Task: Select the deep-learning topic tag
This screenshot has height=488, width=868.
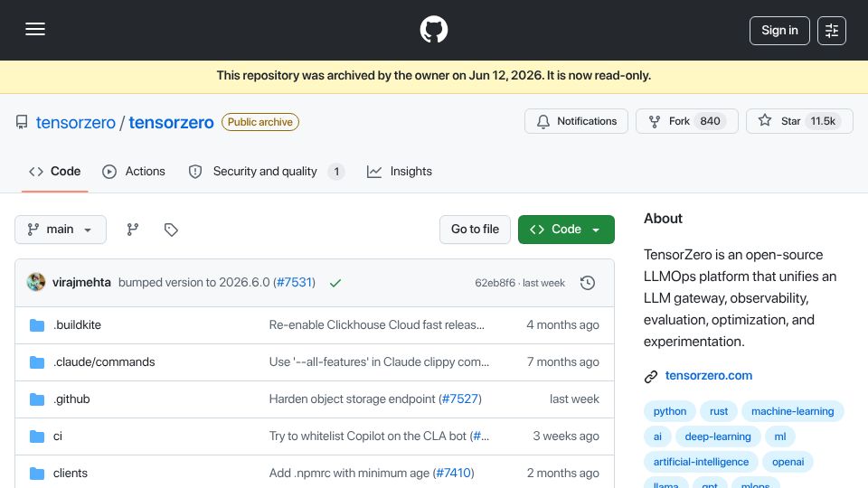Action: click(718, 436)
